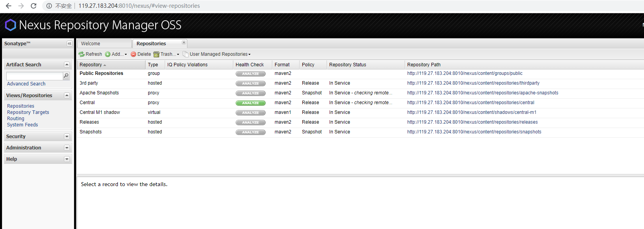The width and height of the screenshot is (644, 229).
Task: Go forward with browser forward arrow
Action: coord(21,6)
